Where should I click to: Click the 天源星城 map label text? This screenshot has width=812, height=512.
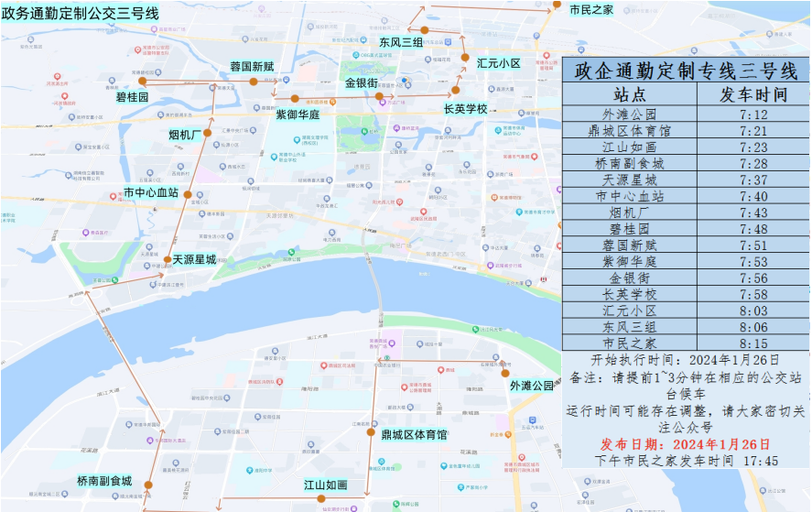tap(194, 260)
